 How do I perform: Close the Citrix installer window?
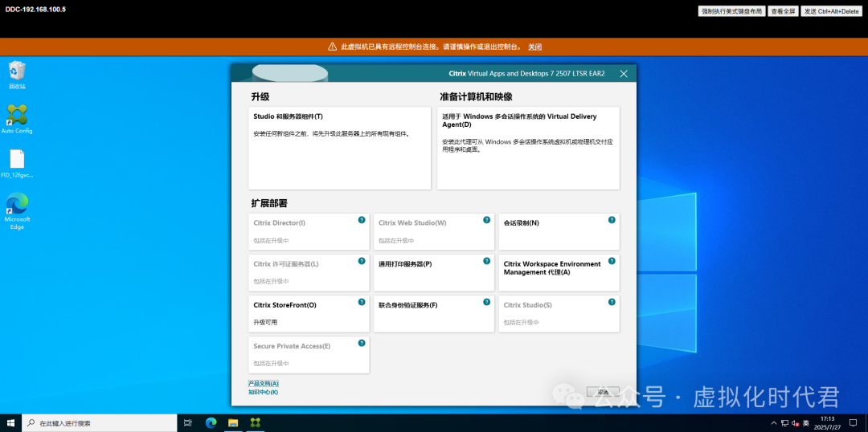tap(624, 74)
